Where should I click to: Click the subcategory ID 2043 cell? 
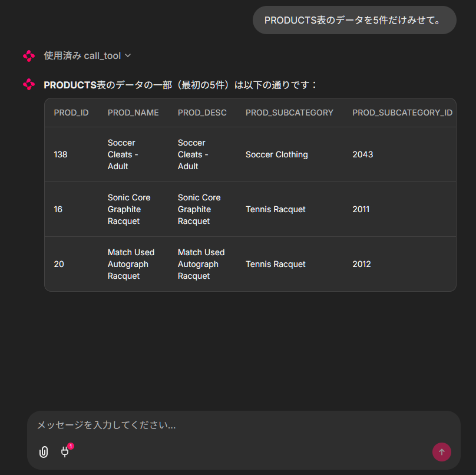tap(363, 154)
